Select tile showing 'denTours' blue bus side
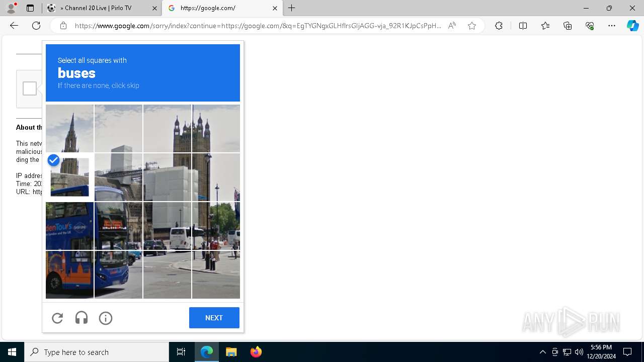 pos(69,226)
